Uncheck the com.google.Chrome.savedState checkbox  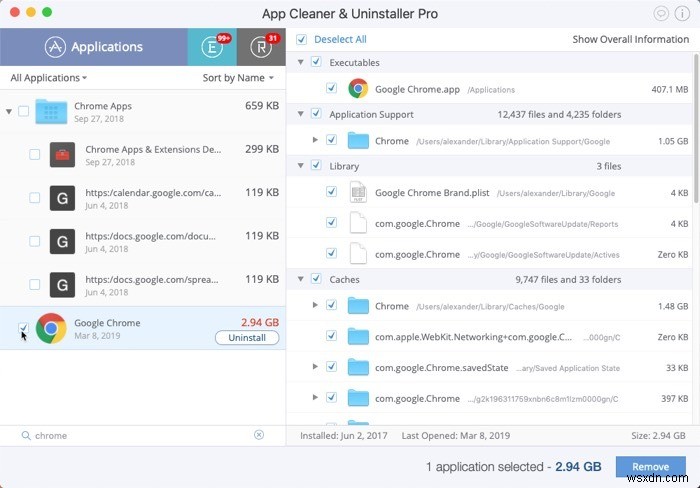click(331, 367)
